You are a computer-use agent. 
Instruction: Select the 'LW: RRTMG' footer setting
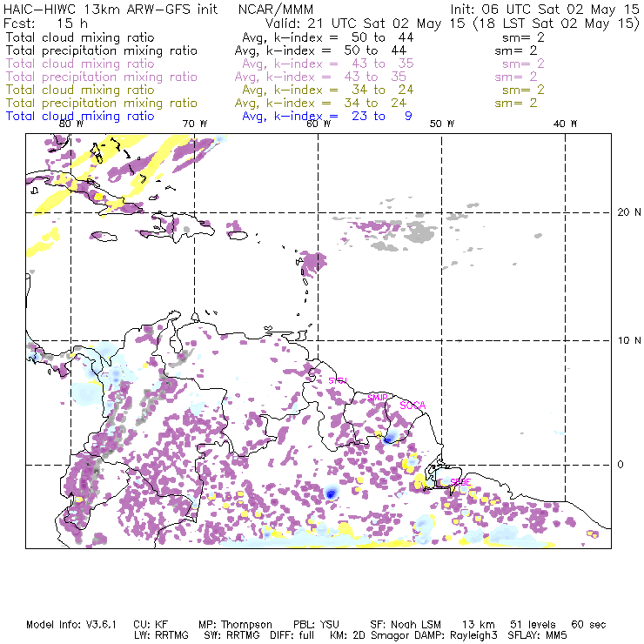(x=161, y=635)
